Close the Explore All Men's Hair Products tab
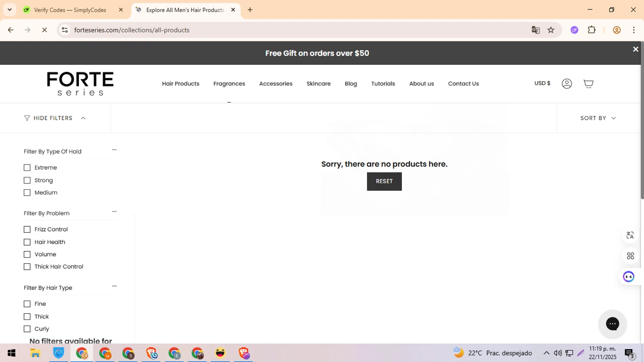The image size is (644, 362). 233,10
